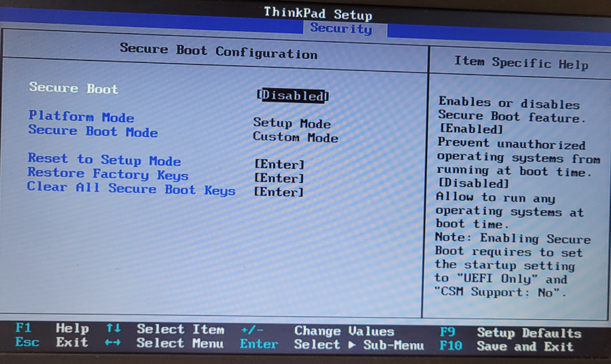Screen dimensions: 611x364
Task: Click the +/- Change Values hint
Action: tap(318, 331)
